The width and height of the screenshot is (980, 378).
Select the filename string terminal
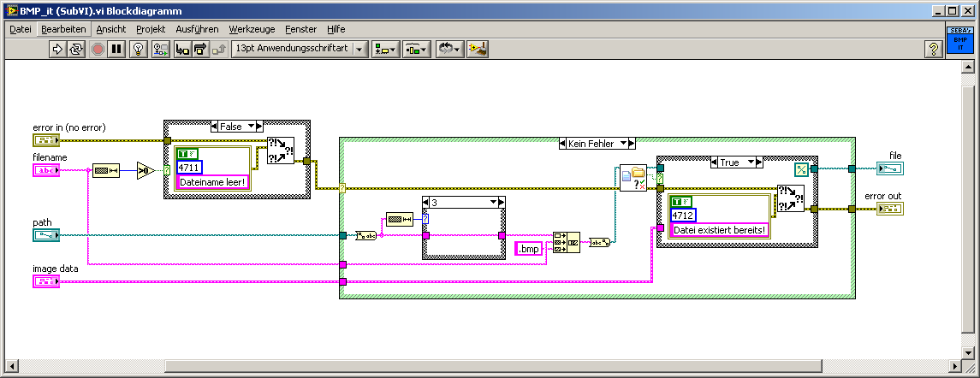pos(46,170)
